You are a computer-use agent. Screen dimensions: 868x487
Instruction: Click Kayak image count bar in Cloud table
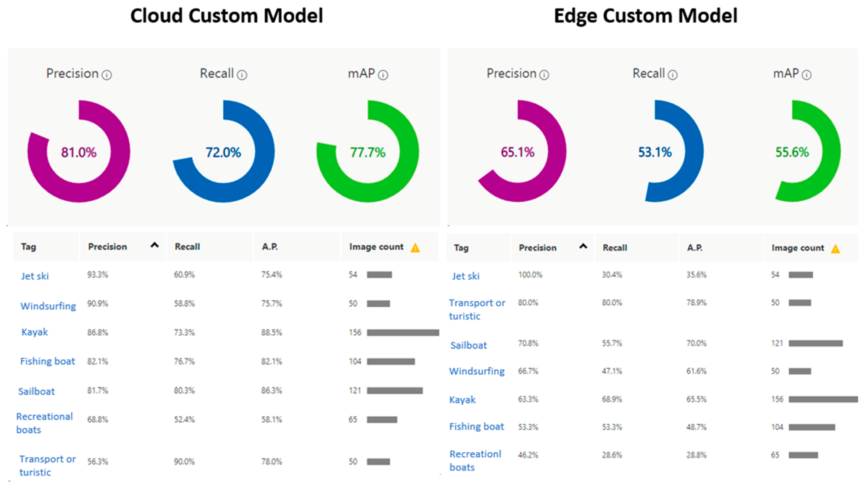(403, 333)
